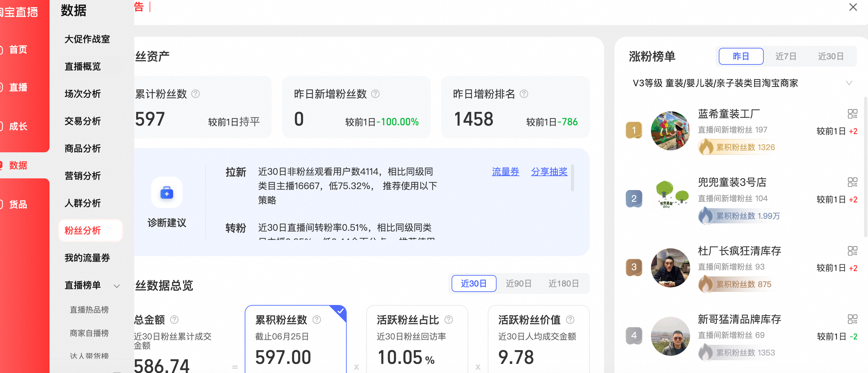Click the 分享抽奖 link
The height and width of the screenshot is (373, 868).
coord(549,172)
